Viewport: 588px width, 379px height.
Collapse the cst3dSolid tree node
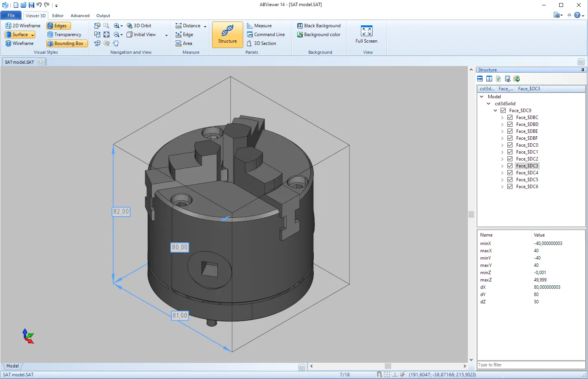(489, 104)
